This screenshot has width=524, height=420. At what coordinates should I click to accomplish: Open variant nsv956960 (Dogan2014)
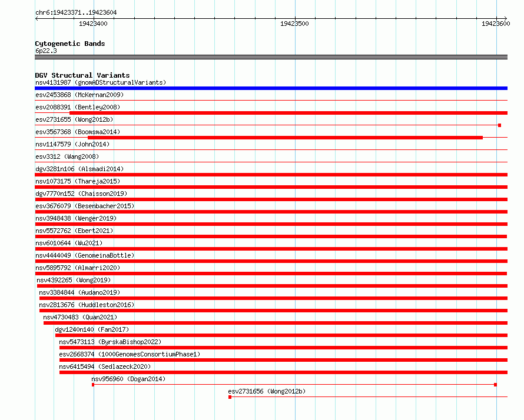[x=128, y=379]
